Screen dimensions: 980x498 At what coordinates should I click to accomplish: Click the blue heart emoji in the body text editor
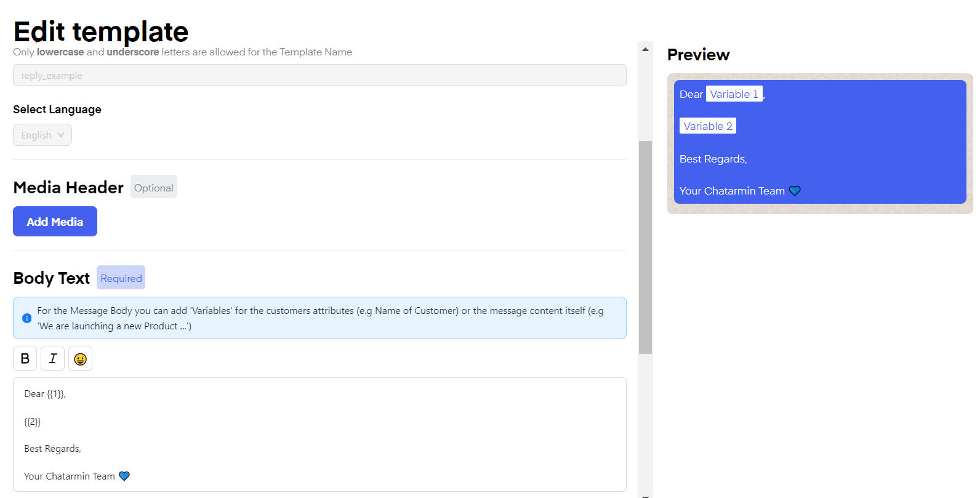(x=124, y=476)
